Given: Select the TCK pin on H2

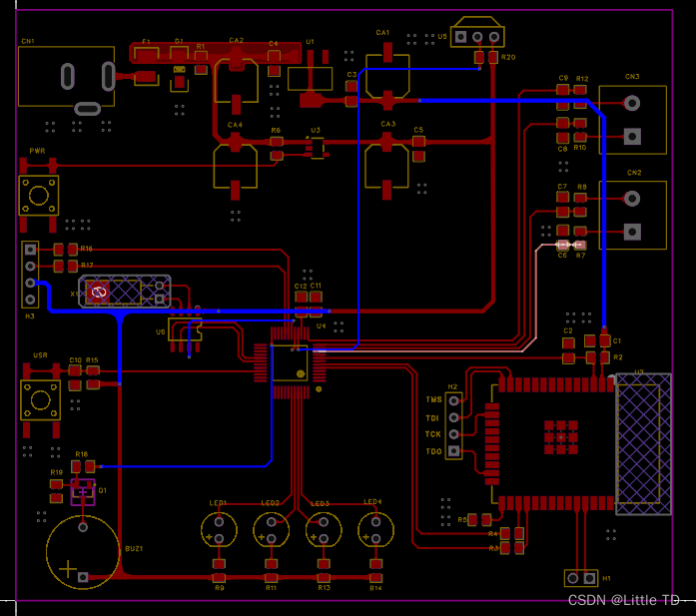Looking at the screenshot, I should [x=453, y=434].
